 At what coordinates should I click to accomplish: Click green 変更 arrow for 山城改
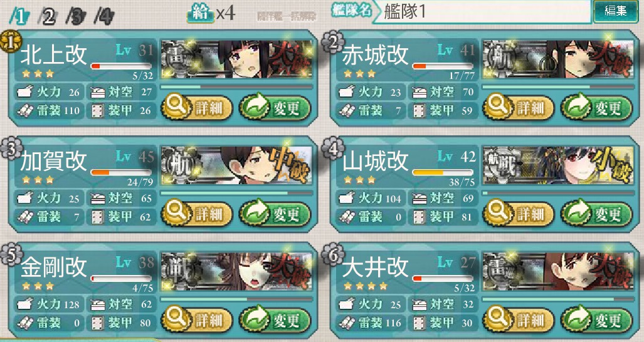[x=597, y=214]
